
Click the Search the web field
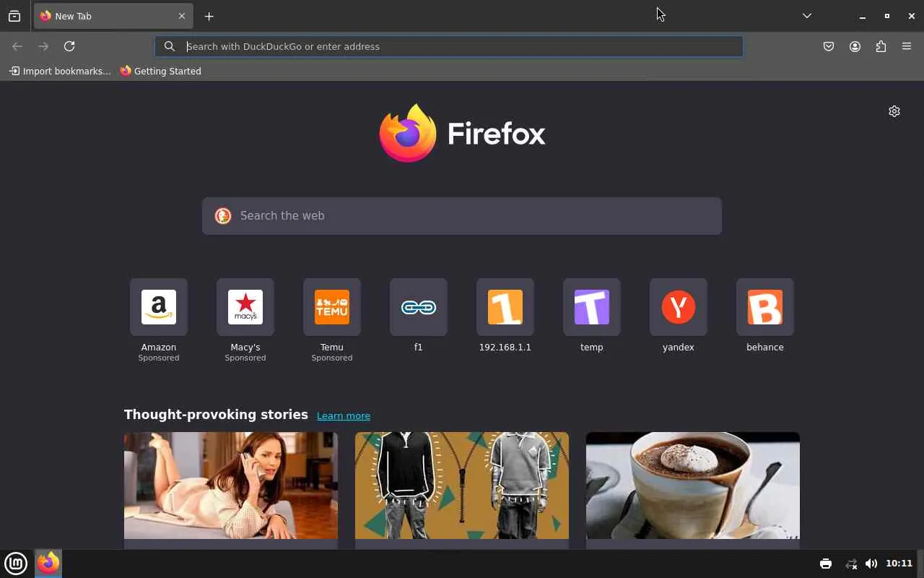462,216
